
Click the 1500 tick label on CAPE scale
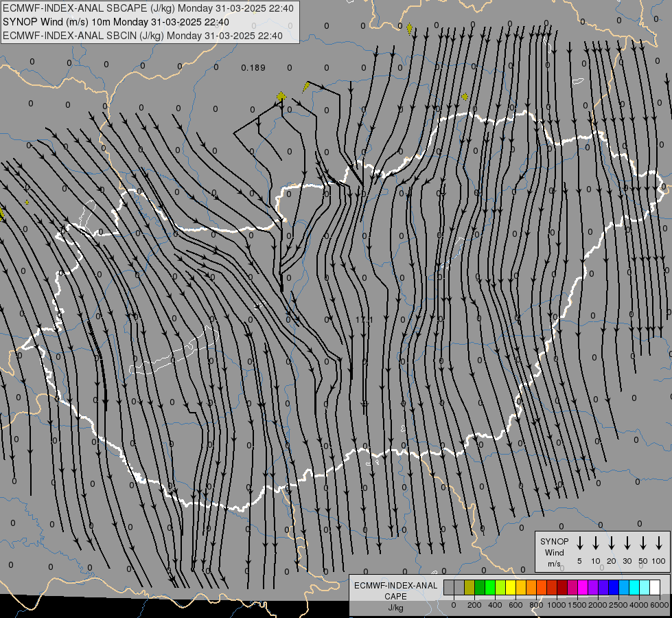(x=577, y=605)
